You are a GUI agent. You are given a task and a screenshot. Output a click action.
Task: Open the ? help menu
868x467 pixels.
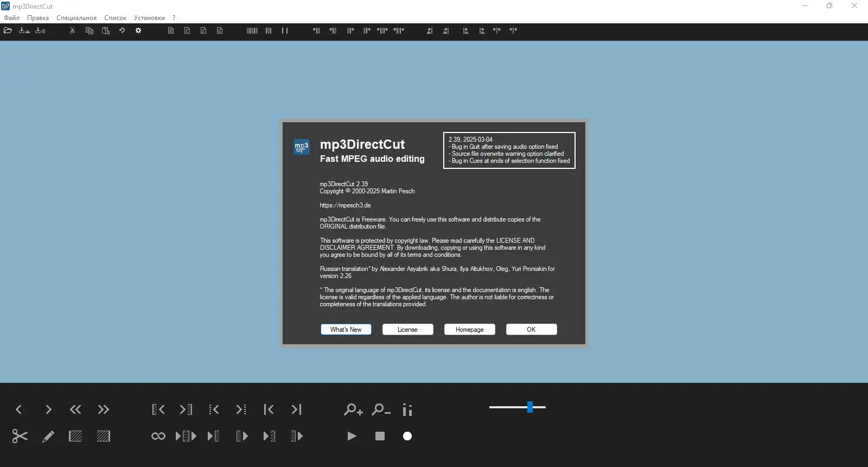click(174, 18)
